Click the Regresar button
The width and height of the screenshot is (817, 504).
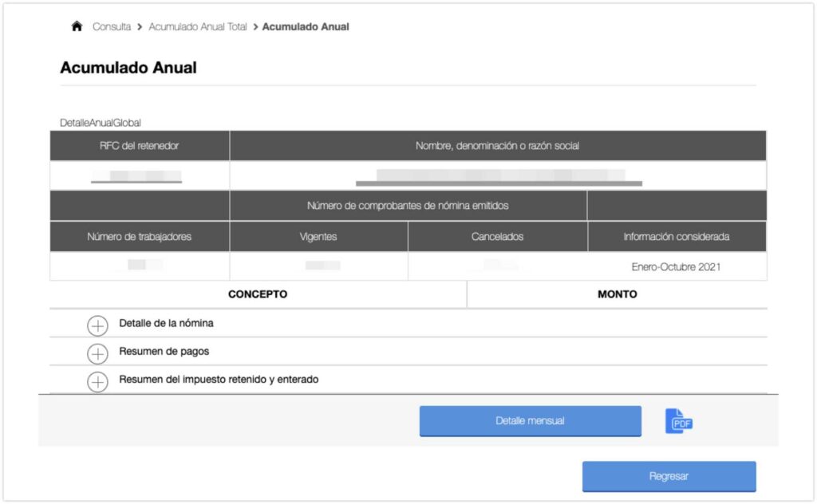click(x=669, y=476)
